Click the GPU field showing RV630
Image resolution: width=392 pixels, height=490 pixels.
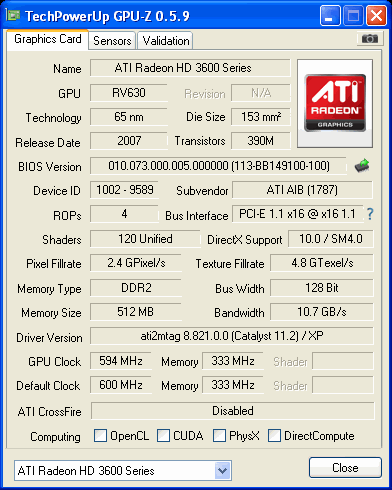129,93
